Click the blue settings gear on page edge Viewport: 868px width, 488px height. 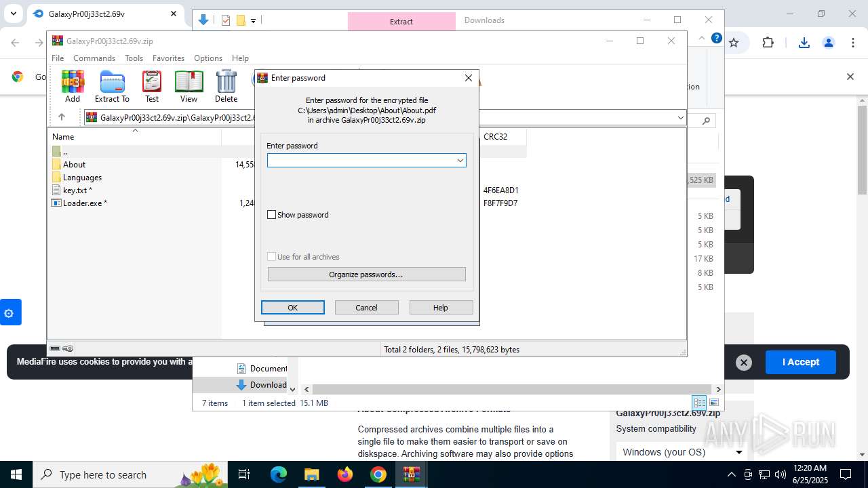(x=9, y=312)
